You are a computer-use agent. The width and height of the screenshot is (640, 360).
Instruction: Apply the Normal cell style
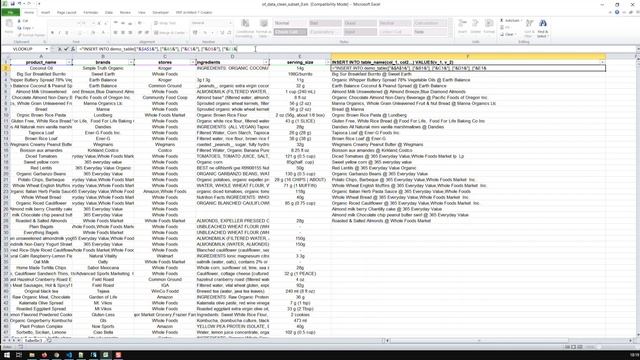pos(290,23)
